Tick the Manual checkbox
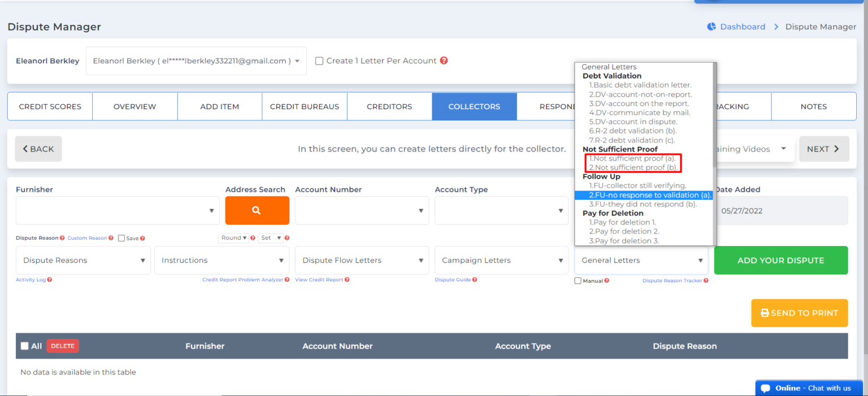This screenshot has width=868, height=396. (578, 281)
